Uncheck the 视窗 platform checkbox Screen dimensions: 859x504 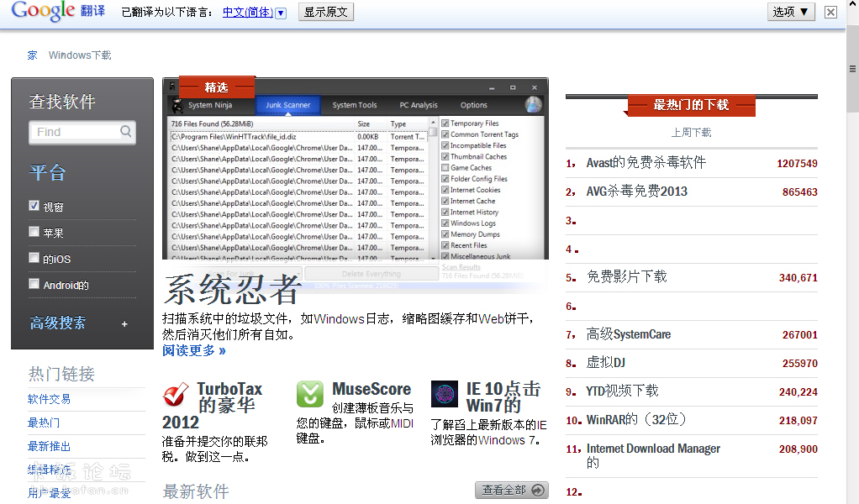(x=34, y=206)
